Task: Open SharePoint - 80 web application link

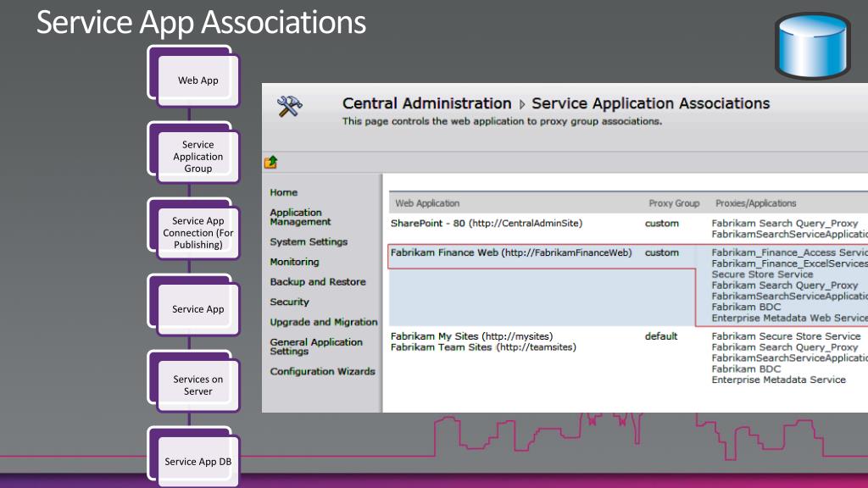Action: click(x=487, y=224)
